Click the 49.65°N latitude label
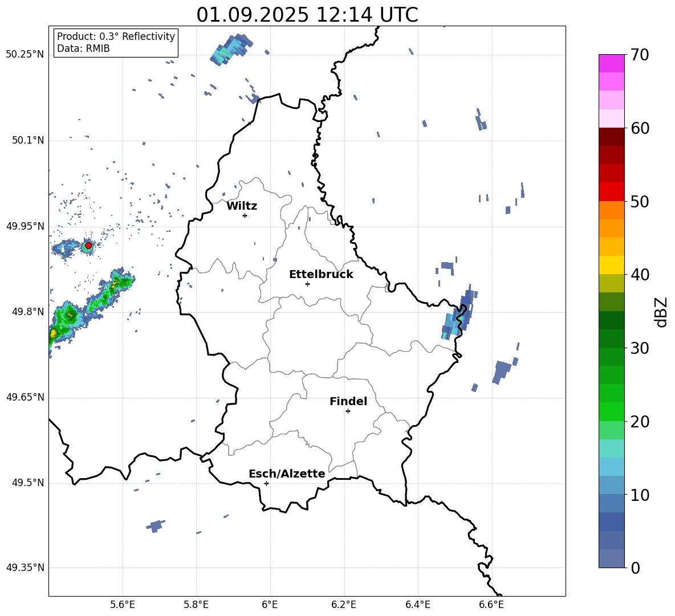The width and height of the screenshot is (675, 616). [25, 397]
